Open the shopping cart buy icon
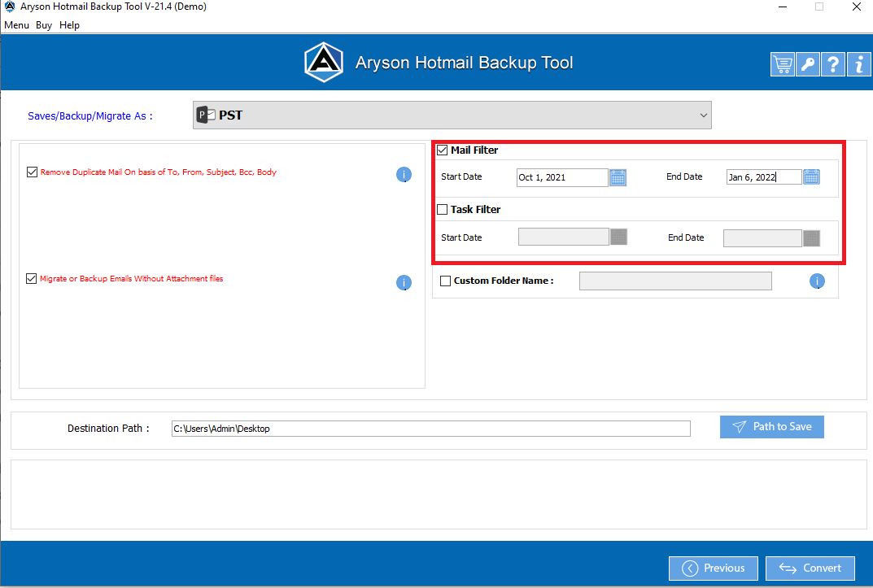Image resolution: width=873 pixels, height=588 pixels. pyautogui.click(x=782, y=64)
